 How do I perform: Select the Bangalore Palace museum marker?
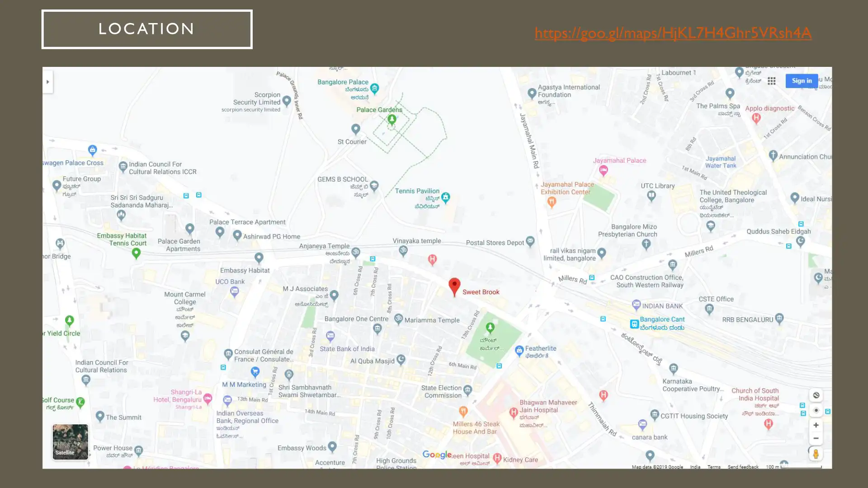[x=374, y=88]
